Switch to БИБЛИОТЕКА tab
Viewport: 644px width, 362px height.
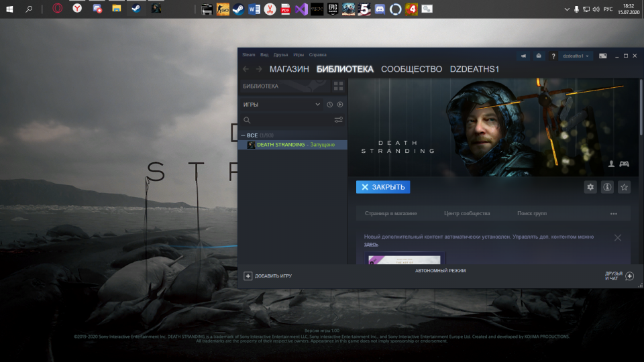[345, 69]
